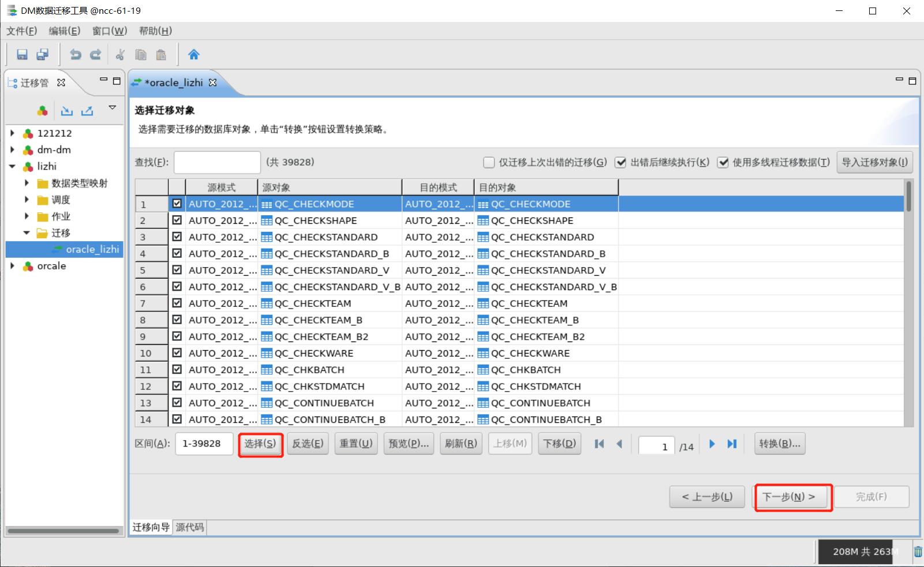Screen dimensions: 924x567
Task: Go to previous page of objects
Action: 619,444
